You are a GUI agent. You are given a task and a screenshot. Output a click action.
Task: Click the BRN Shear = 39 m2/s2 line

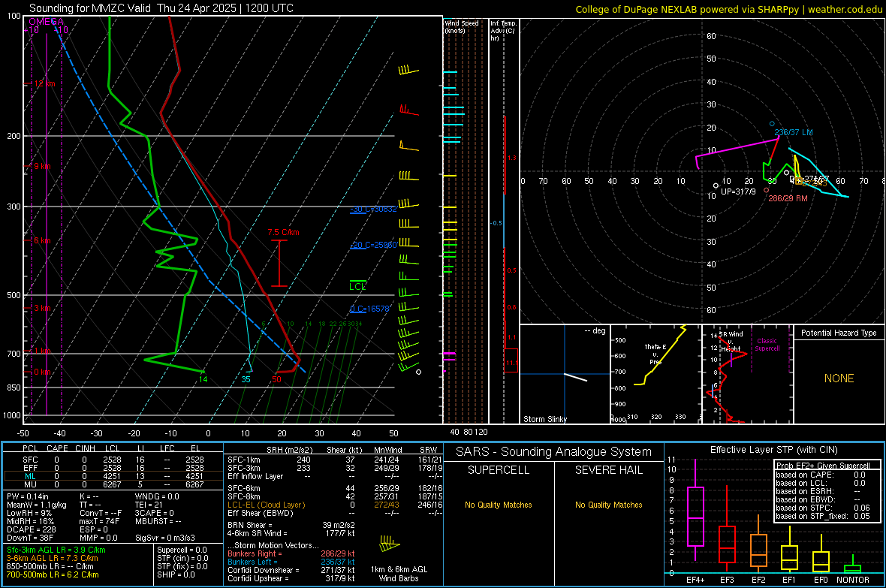(x=291, y=525)
